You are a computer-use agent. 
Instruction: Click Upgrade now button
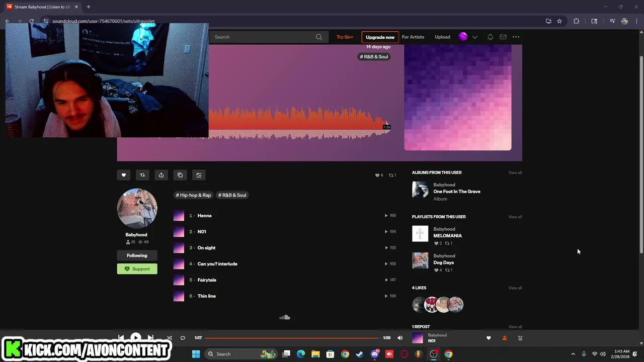click(380, 37)
